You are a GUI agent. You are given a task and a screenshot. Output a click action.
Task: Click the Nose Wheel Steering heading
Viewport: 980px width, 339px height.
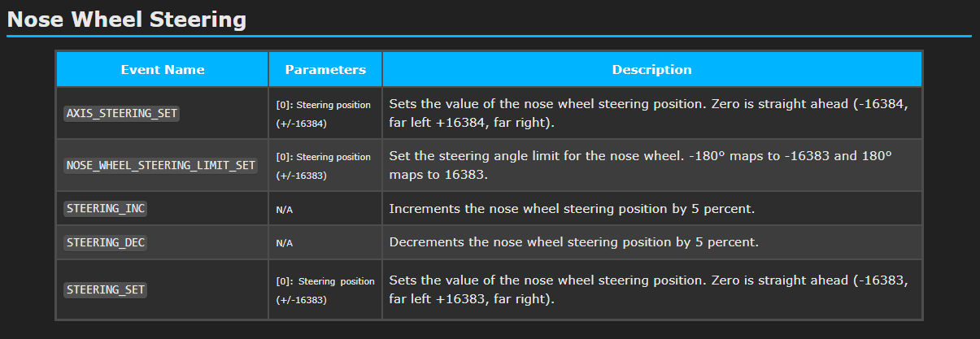click(126, 20)
